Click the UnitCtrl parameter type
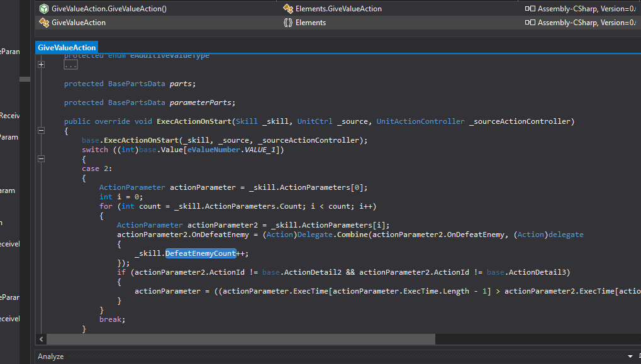 pyautogui.click(x=315, y=121)
